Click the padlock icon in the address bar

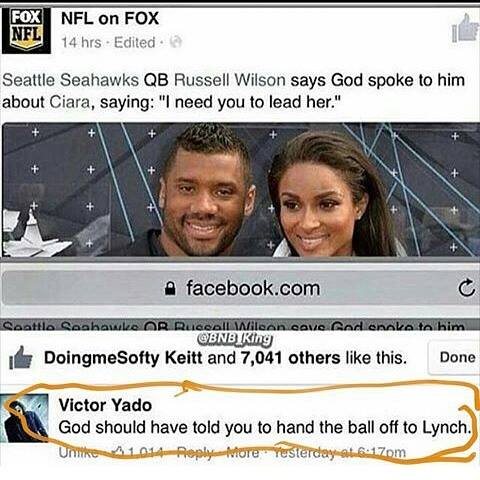(170, 289)
